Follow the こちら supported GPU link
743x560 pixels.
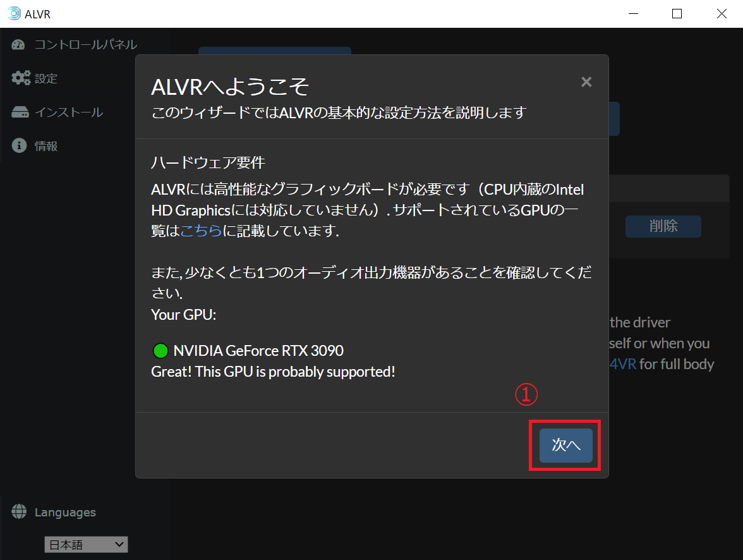(x=201, y=231)
